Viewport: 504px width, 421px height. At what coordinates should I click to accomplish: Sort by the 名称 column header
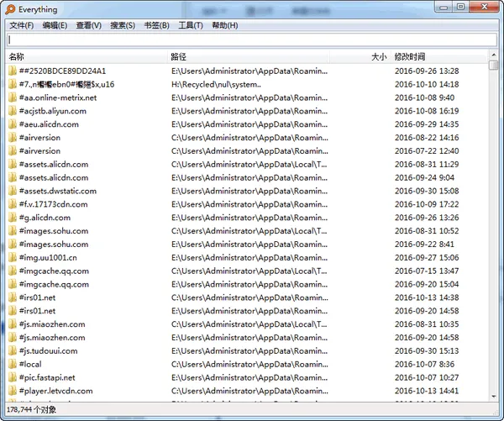pos(87,57)
